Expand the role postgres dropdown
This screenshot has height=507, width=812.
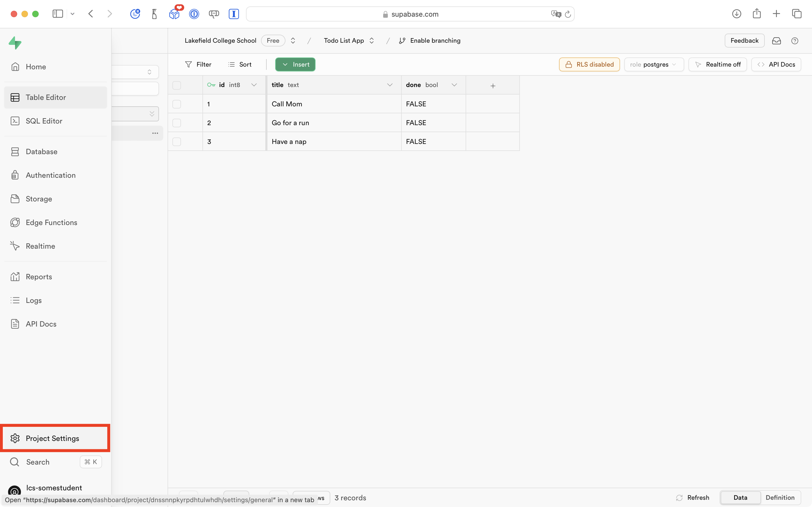pyautogui.click(x=654, y=64)
